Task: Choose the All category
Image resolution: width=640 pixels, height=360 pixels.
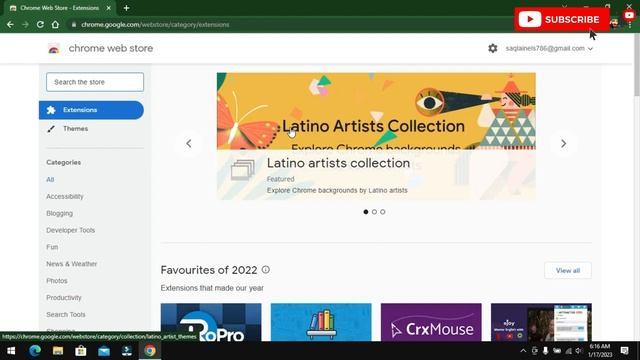Action: pyautogui.click(x=50, y=180)
